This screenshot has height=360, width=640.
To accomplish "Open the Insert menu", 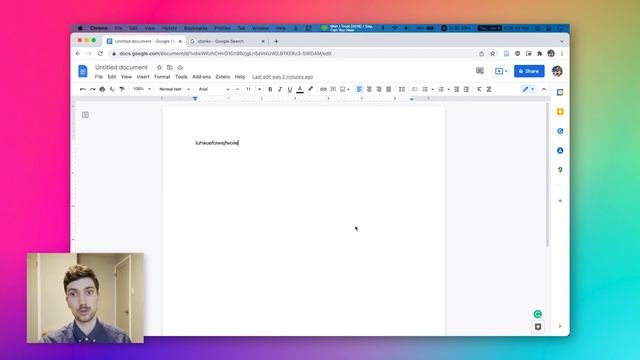I will click(x=143, y=77).
